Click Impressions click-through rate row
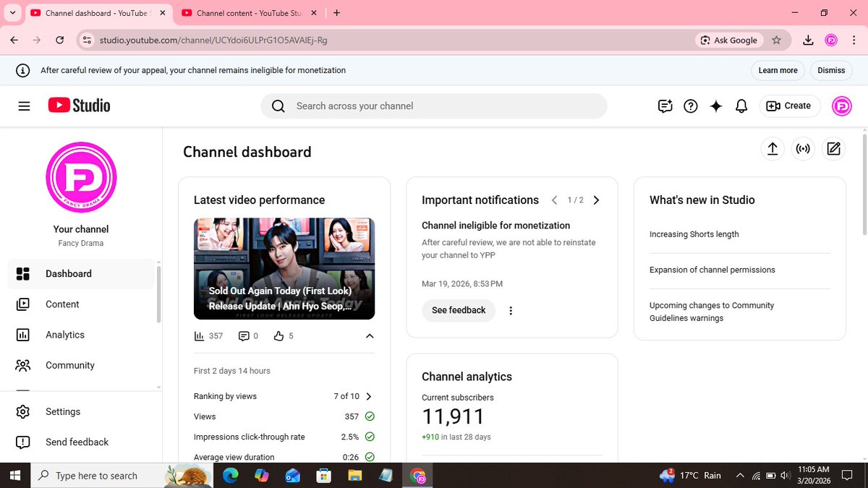The height and width of the screenshot is (488, 868). (x=284, y=437)
